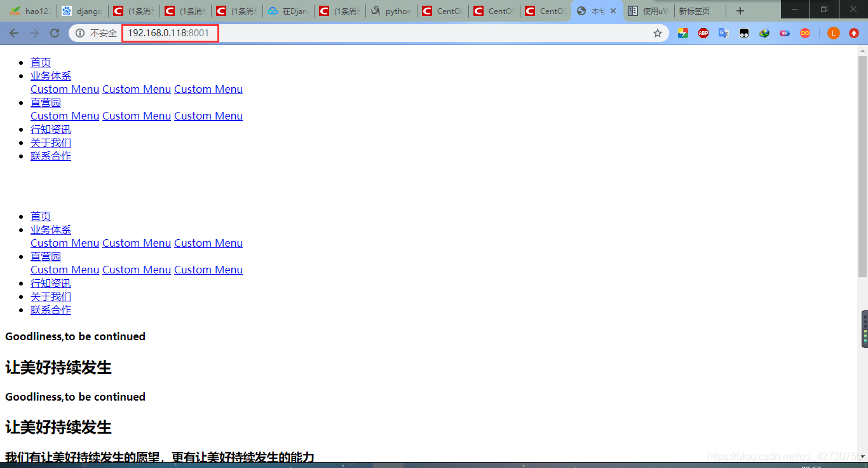The image size is (868, 468).
Task: Switch to the 在Django tab
Action: (x=288, y=11)
